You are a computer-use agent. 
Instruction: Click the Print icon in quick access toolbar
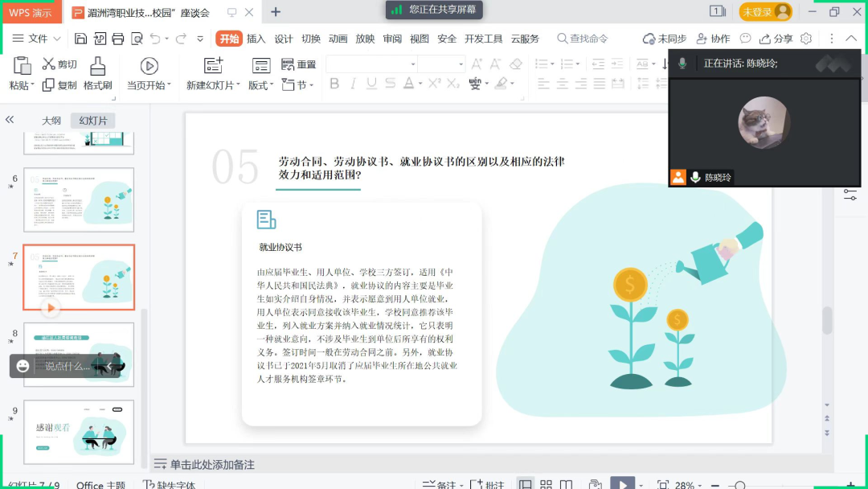point(118,39)
